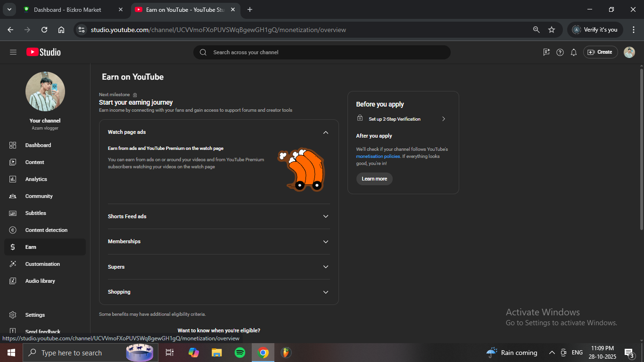Open Content in the sidebar
The height and width of the screenshot is (362, 644).
pos(34,162)
